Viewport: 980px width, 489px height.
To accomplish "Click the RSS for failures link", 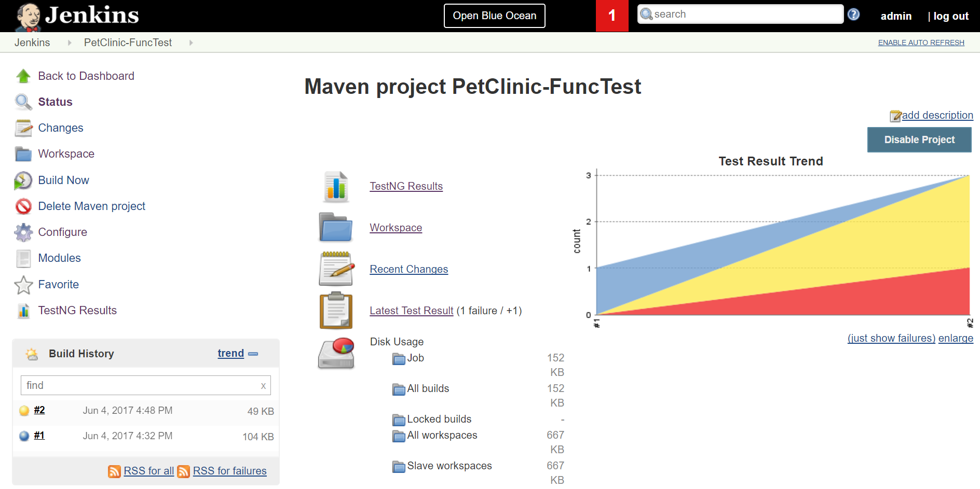I will click(230, 471).
